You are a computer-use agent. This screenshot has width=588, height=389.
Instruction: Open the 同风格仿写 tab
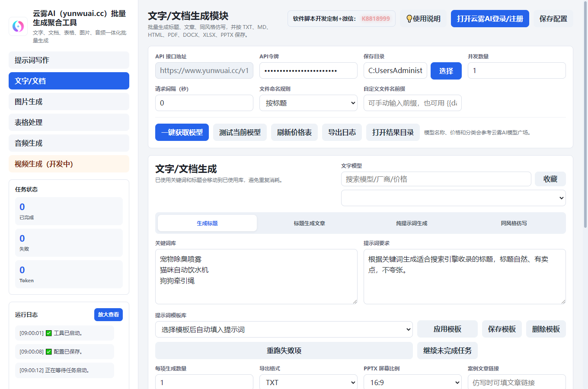(x=514, y=223)
